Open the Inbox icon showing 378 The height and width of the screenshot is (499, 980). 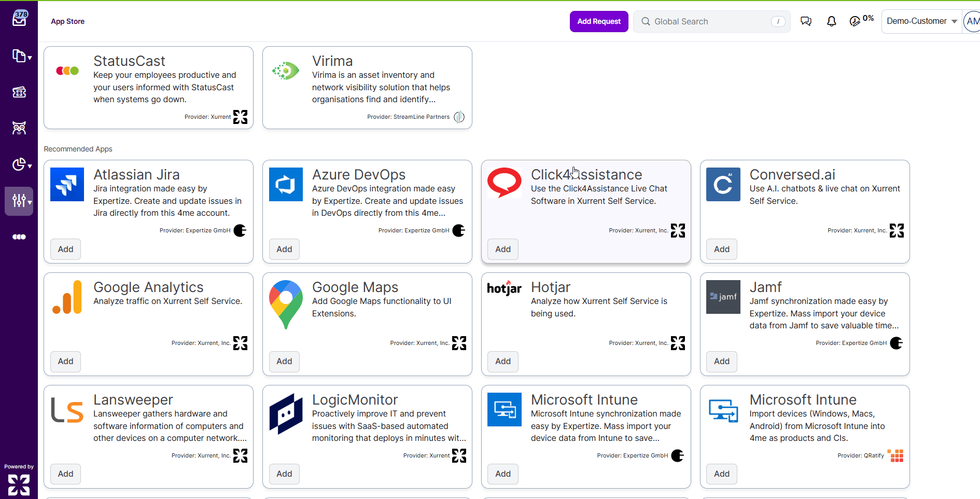coord(19,19)
